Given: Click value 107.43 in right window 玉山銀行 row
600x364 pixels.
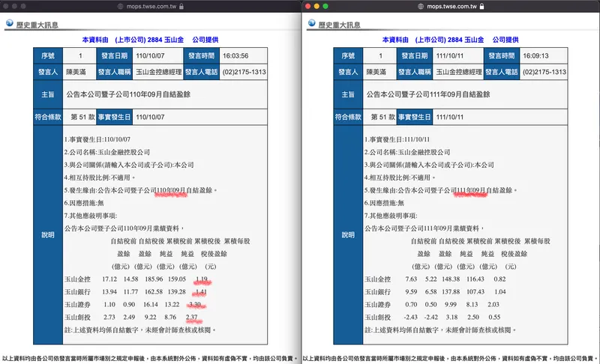Looking at the screenshot, I should [475, 292].
